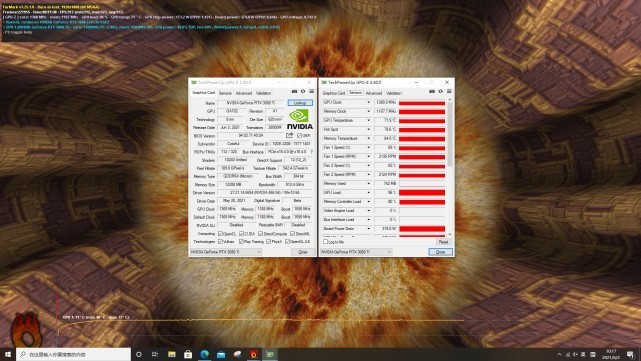Open the Memory Clock sensor dropdown
Viewport: 641px width, 361px height.
click(x=368, y=111)
